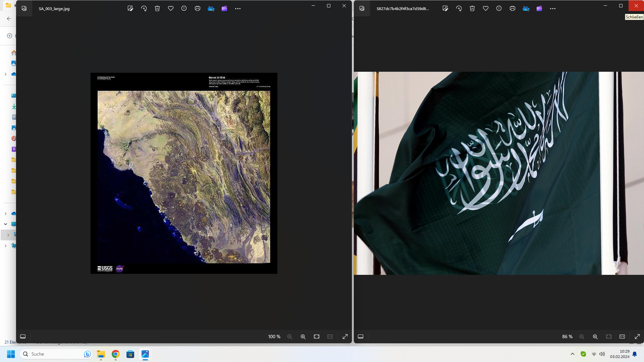Click the taskbar search box
644x362 pixels.
coord(56,354)
